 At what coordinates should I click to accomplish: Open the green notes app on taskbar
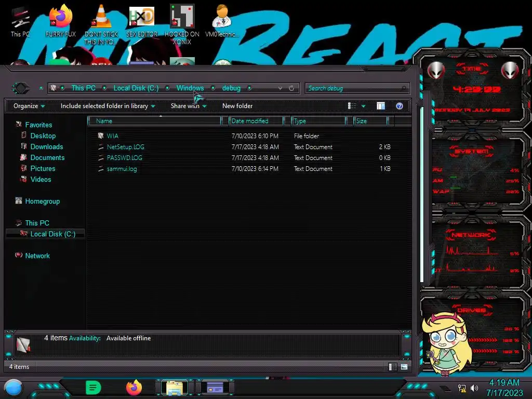tap(94, 388)
